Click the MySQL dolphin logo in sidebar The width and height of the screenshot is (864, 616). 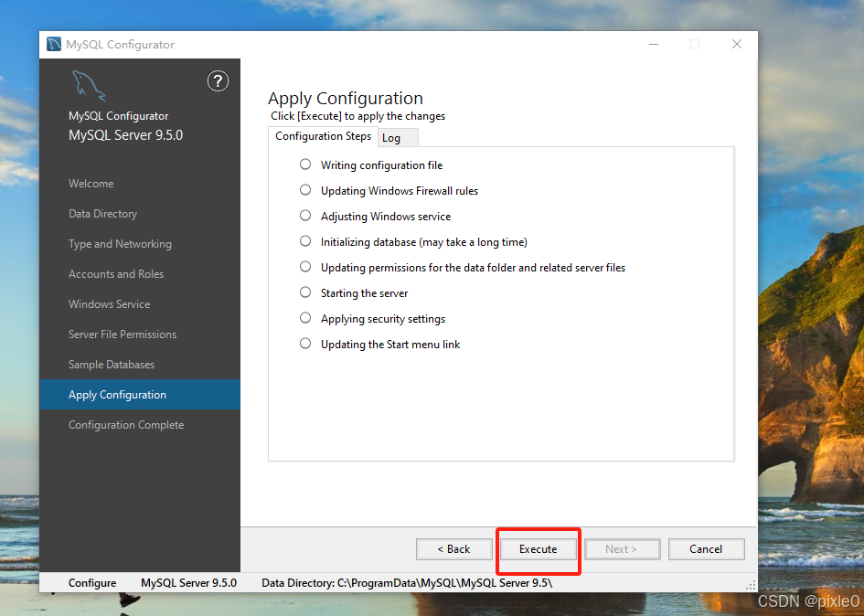tap(88, 86)
